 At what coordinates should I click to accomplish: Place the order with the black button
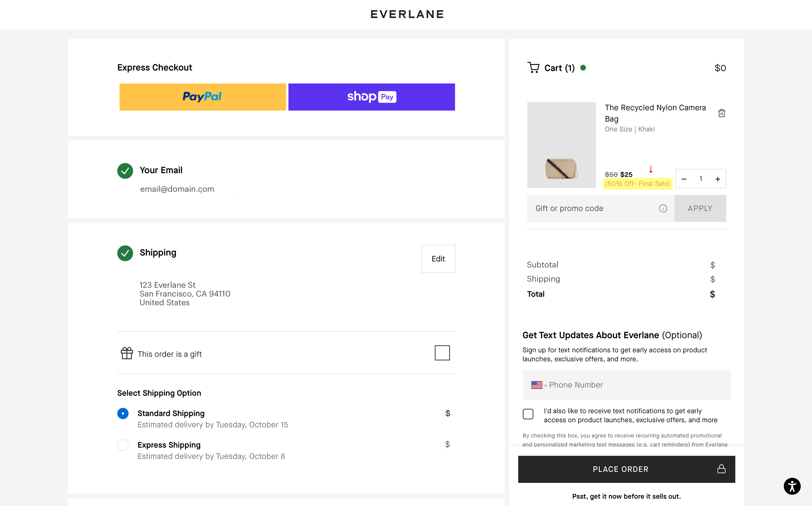pos(626,469)
